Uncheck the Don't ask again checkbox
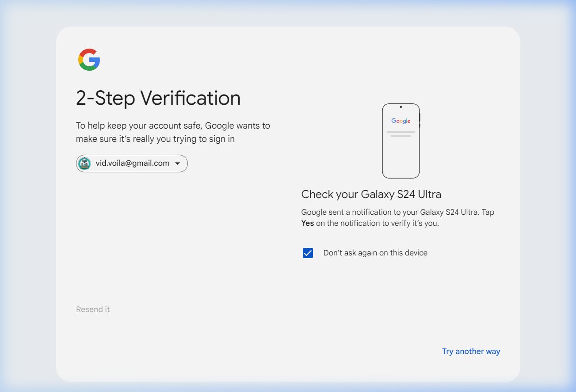Viewport: 576px width, 392px height. point(308,253)
